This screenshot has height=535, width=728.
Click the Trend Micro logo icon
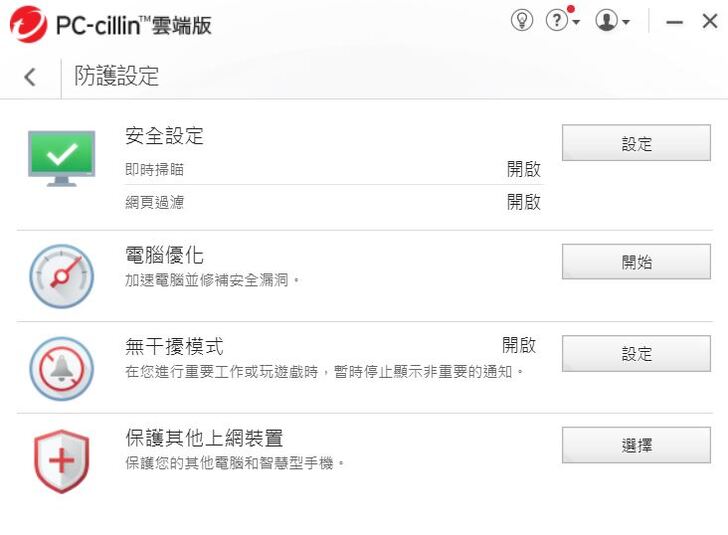(28, 24)
